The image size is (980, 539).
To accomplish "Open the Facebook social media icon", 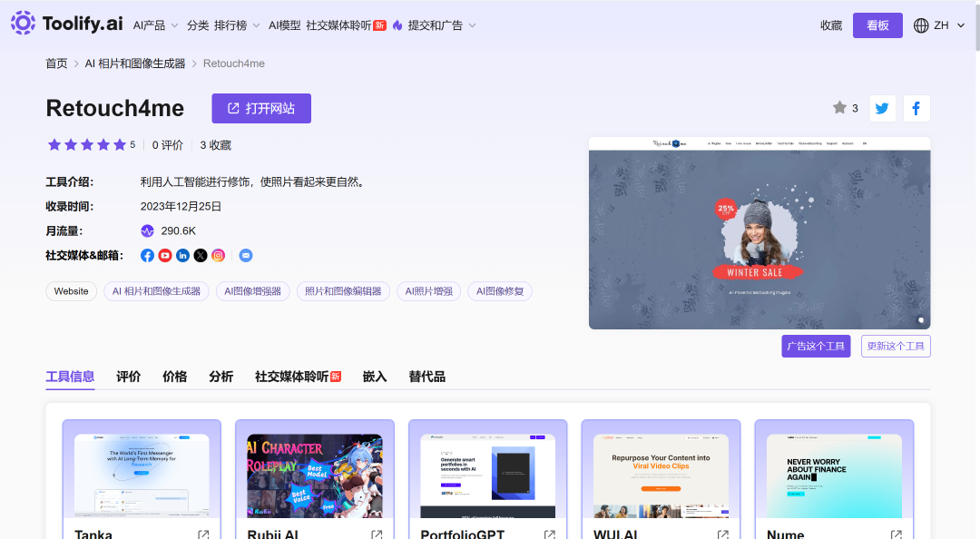I will click(148, 255).
